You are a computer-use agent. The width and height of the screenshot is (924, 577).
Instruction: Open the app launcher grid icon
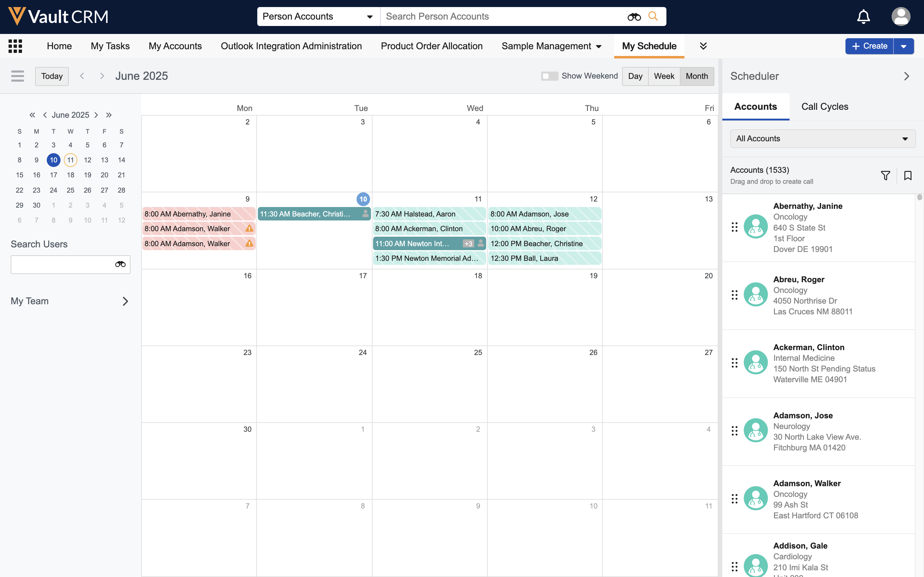[15, 46]
